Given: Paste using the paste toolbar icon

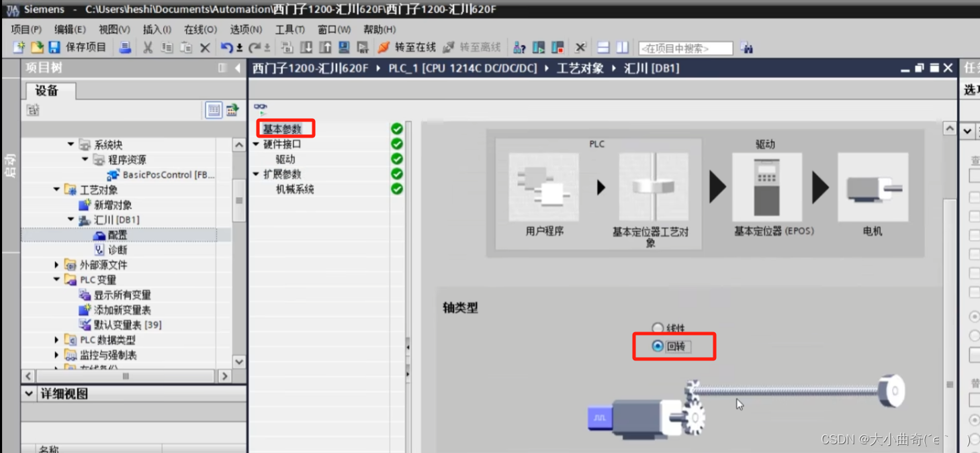Looking at the screenshot, I should (186, 48).
